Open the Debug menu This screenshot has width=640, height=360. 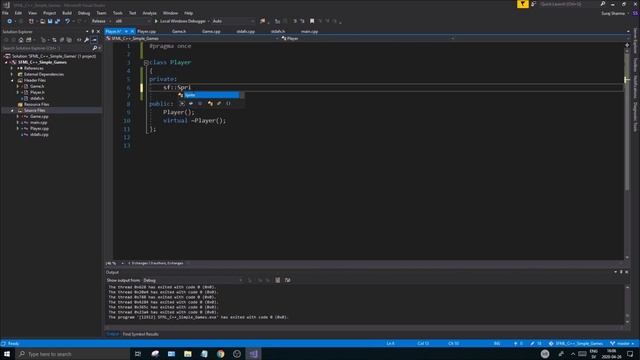84,13
